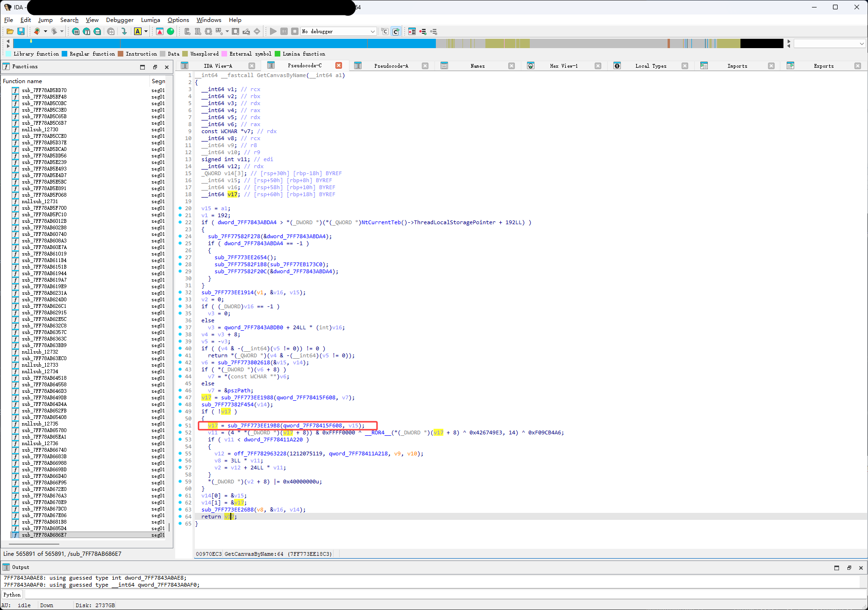Open the dropdown right of the navigation band
868x610 pixels.
pyautogui.click(x=830, y=43)
